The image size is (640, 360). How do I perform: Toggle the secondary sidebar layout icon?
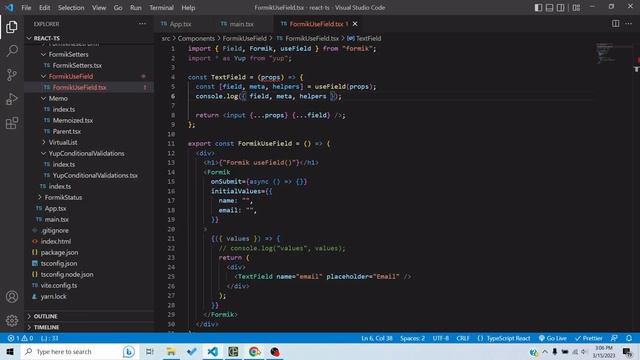(561, 7)
